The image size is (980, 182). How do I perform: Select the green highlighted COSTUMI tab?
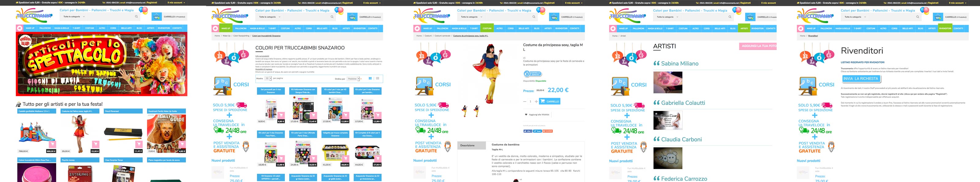tap(487, 28)
